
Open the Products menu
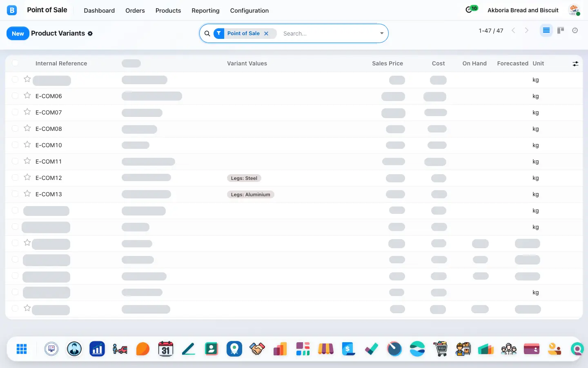click(168, 11)
